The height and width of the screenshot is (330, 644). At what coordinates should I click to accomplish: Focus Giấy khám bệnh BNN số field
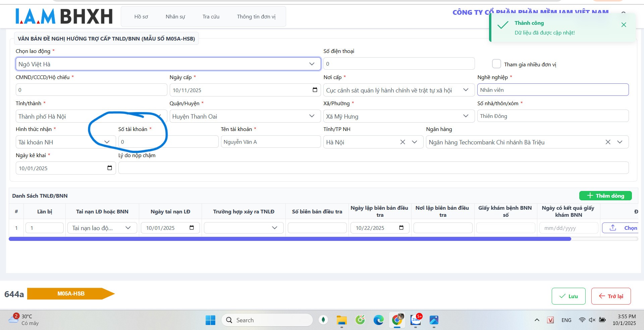pyautogui.click(x=505, y=228)
